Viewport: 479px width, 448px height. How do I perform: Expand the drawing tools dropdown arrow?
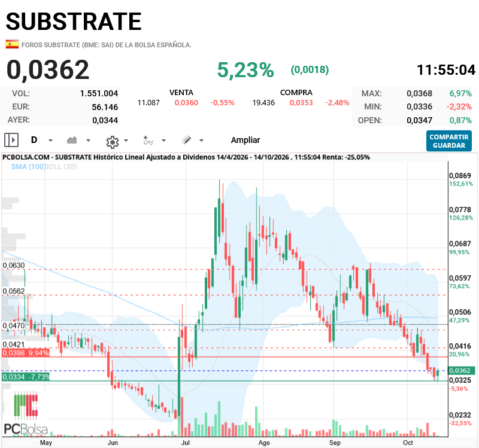[201, 141]
